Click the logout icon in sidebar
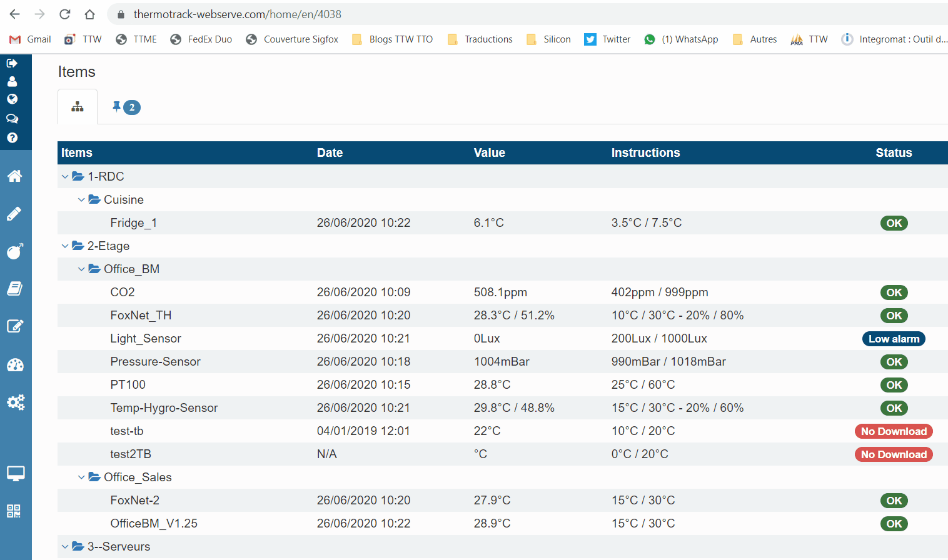Viewport: 948px width, 560px height. coord(12,63)
